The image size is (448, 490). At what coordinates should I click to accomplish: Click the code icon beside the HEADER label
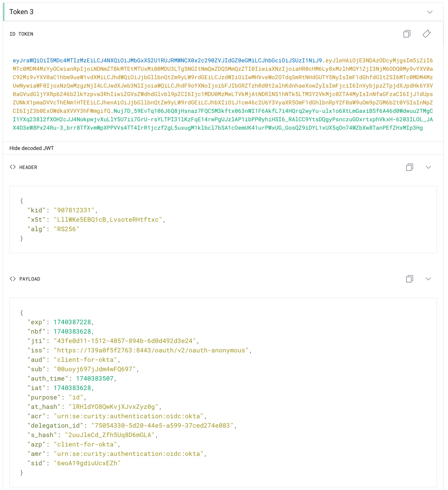[x=13, y=167]
